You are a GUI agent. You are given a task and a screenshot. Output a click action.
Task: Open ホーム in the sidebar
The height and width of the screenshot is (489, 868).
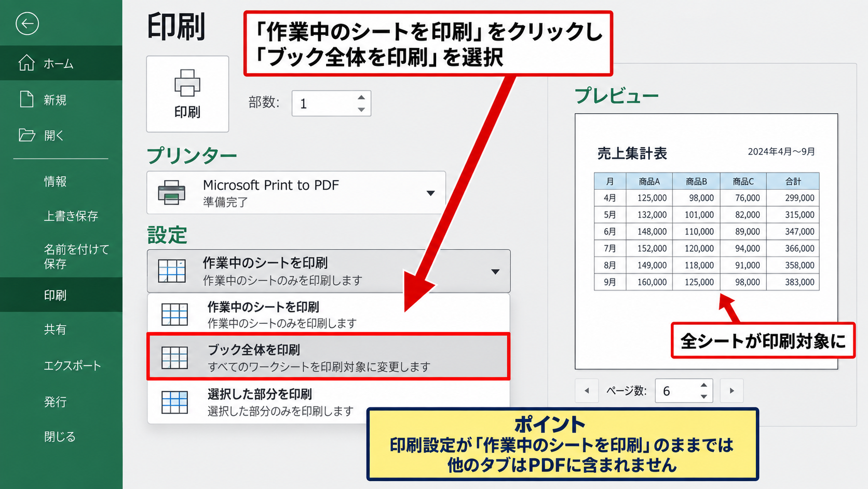click(x=61, y=63)
